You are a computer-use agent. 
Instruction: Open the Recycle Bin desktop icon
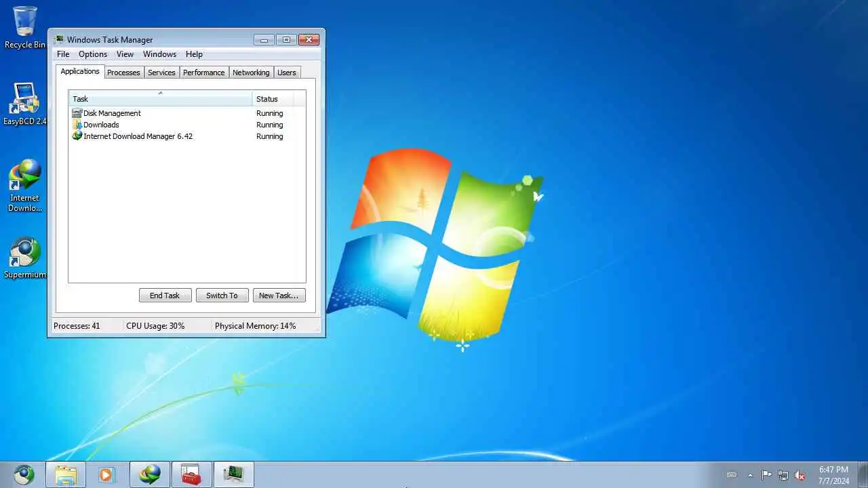(25, 27)
